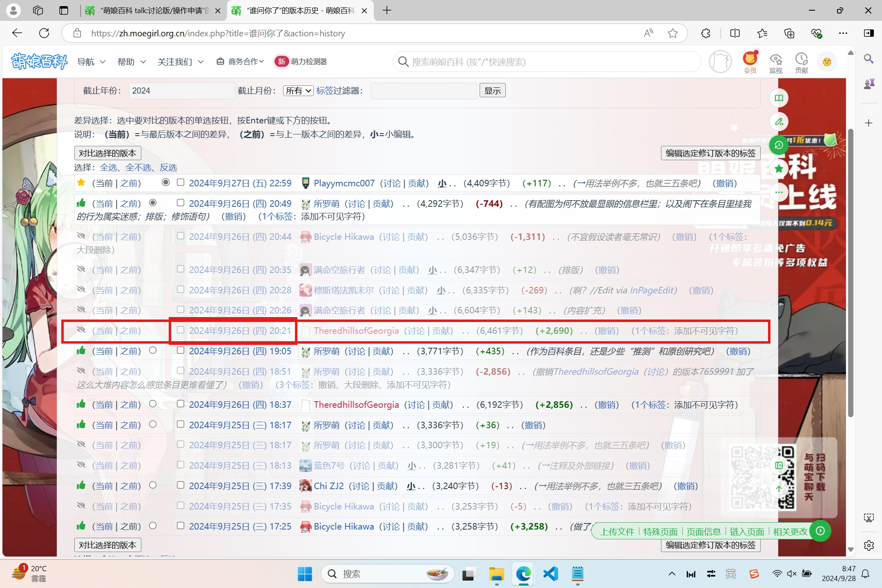Click the 监视 watchlist eye icon

tap(775, 60)
